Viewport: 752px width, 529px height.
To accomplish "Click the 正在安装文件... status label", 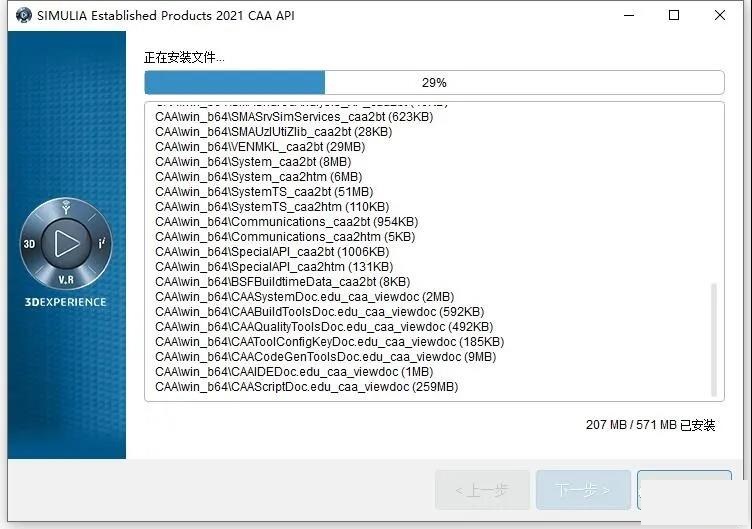I will (184, 58).
